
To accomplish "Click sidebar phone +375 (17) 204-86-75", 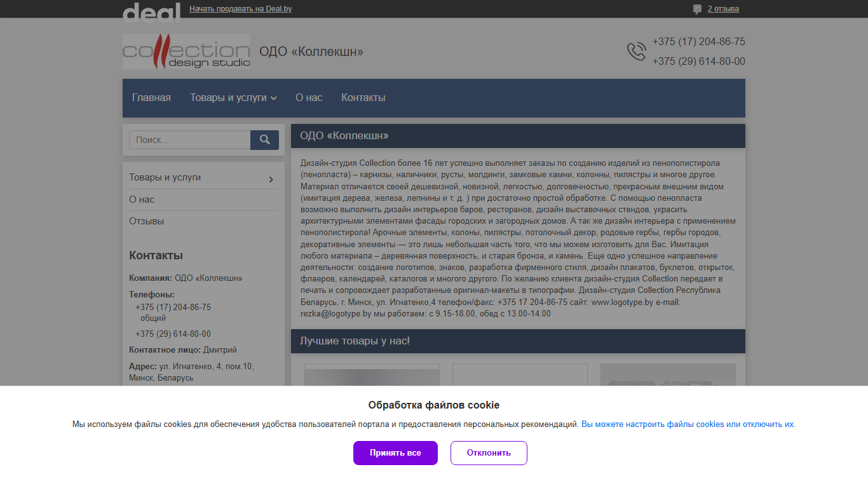I will tap(173, 307).
